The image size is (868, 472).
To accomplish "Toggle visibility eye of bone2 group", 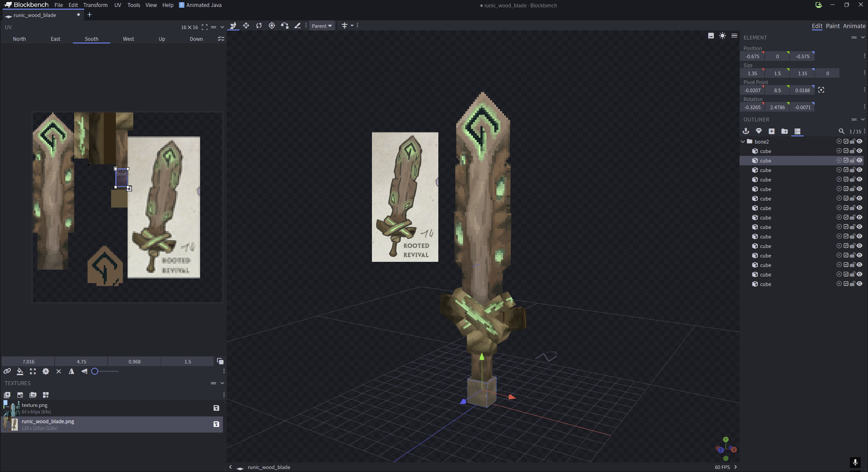I will [x=859, y=142].
